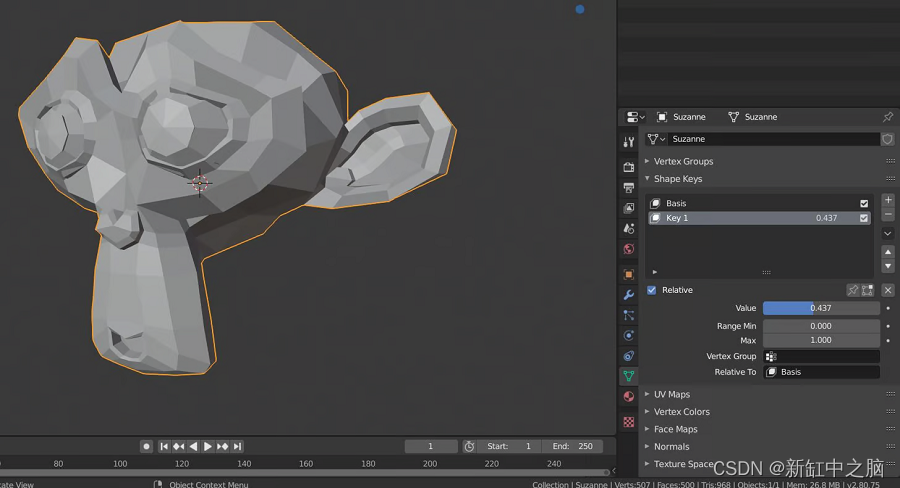Image resolution: width=900 pixels, height=488 pixels.
Task: Adjust the shape key Value slider
Action: [x=821, y=308]
